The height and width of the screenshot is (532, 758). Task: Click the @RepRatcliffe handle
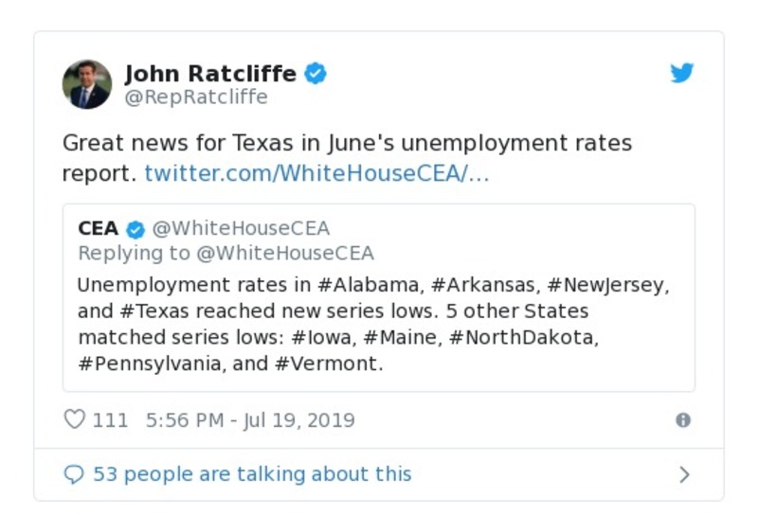pos(196,98)
